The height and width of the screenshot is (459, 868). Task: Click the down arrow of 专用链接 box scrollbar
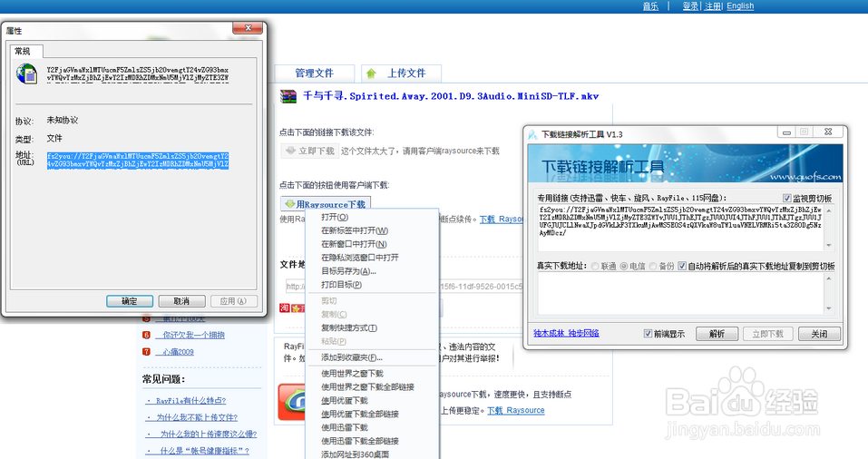coord(829,245)
